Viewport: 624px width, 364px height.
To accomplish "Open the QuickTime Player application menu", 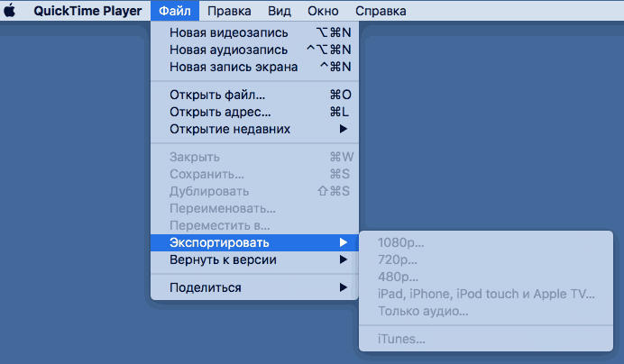I will click(x=87, y=11).
